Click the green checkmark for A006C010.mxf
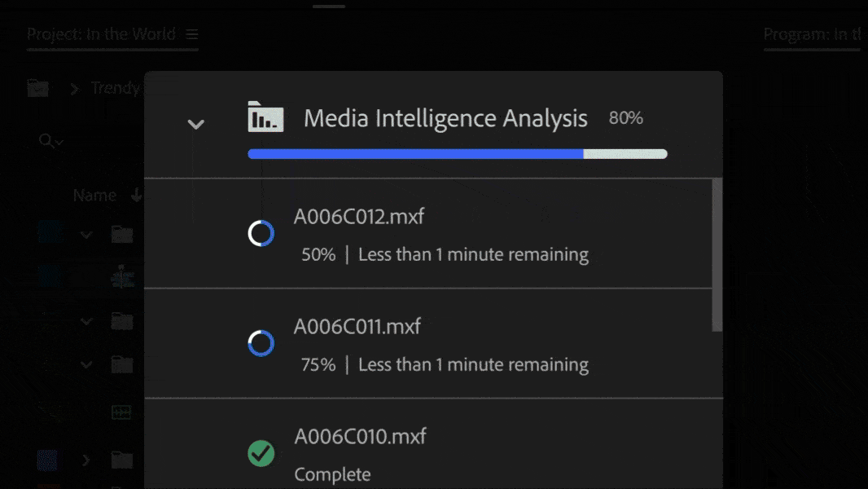Viewport: 868px width, 489px height. [261, 453]
